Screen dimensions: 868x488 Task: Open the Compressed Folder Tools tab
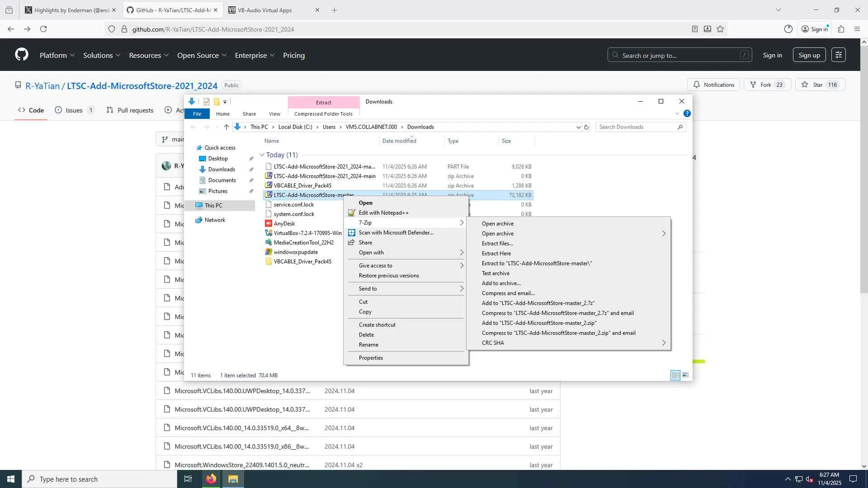pyautogui.click(x=323, y=114)
